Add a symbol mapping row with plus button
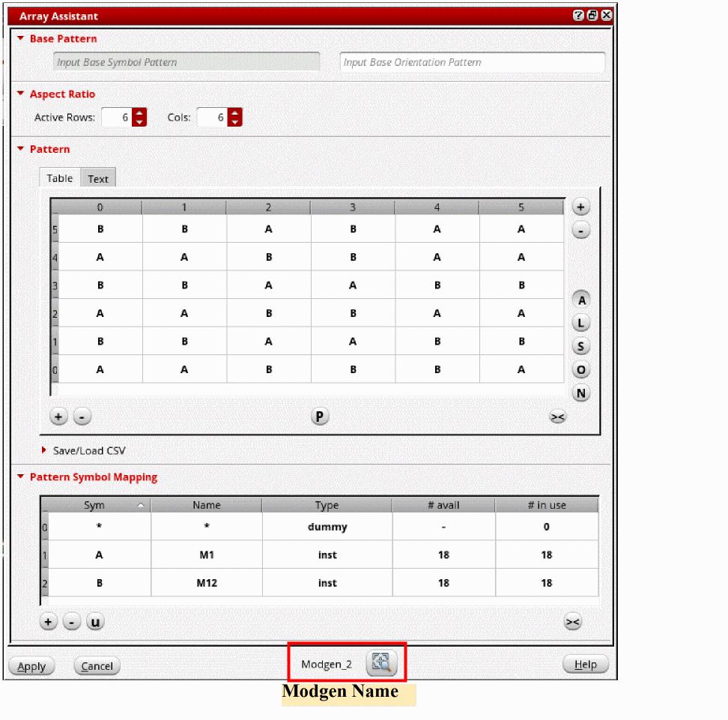Viewport: 728px width, 720px height. tap(48, 622)
